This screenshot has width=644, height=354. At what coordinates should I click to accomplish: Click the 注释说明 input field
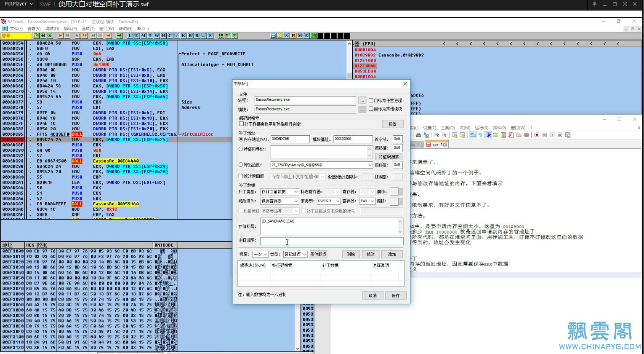pos(332,241)
